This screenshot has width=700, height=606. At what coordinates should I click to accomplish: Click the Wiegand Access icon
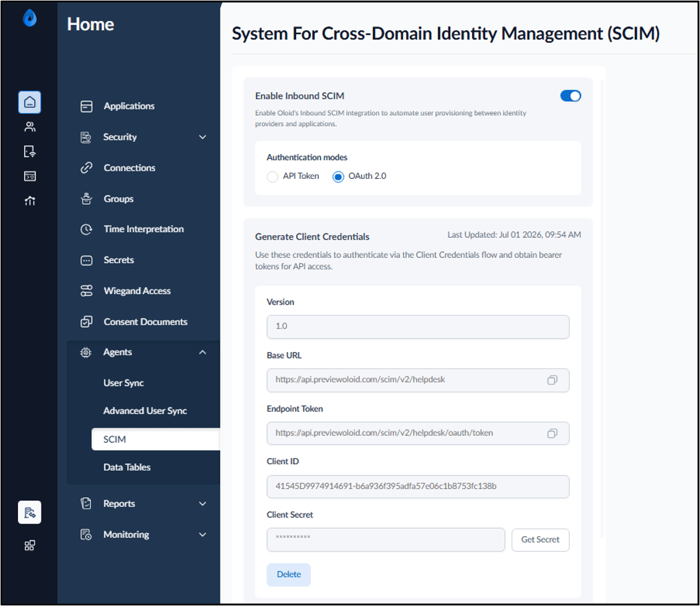[x=86, y=291]
